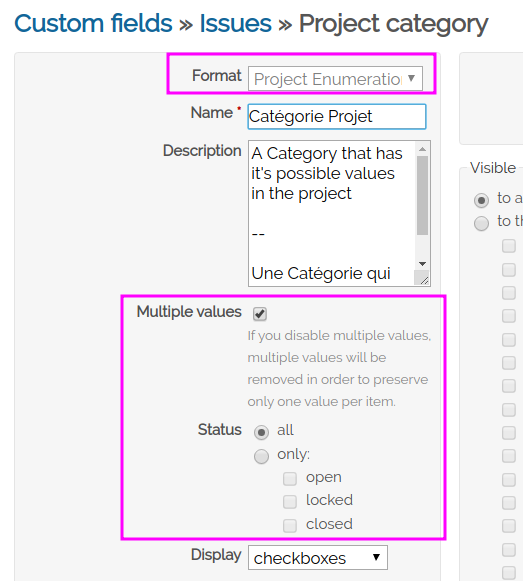Select the first Visible radio option
Viewport: 523px width, 581px height.
[x=481, y=200]
